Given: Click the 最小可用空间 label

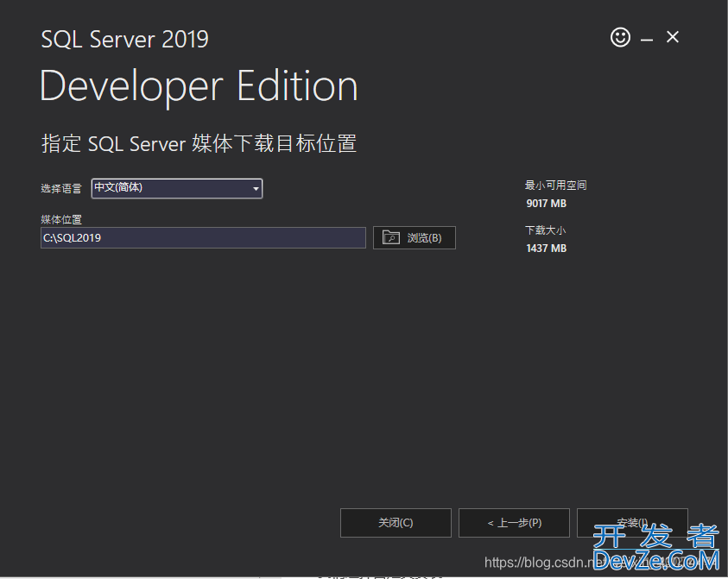Looking at the screenshot, I should [556, 186].
